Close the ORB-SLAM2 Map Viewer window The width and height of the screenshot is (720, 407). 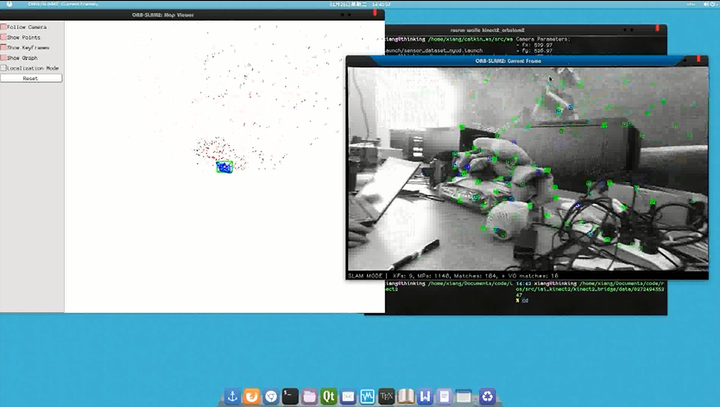point(375,13)
